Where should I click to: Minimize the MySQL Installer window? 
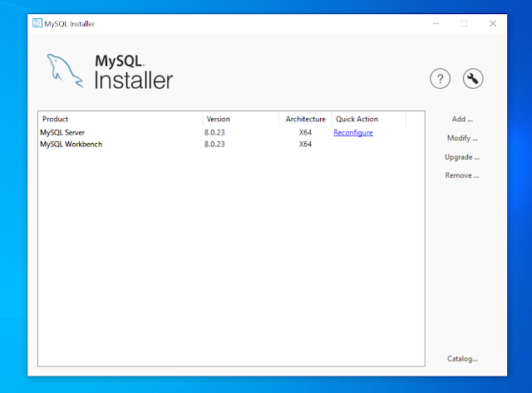436,23
